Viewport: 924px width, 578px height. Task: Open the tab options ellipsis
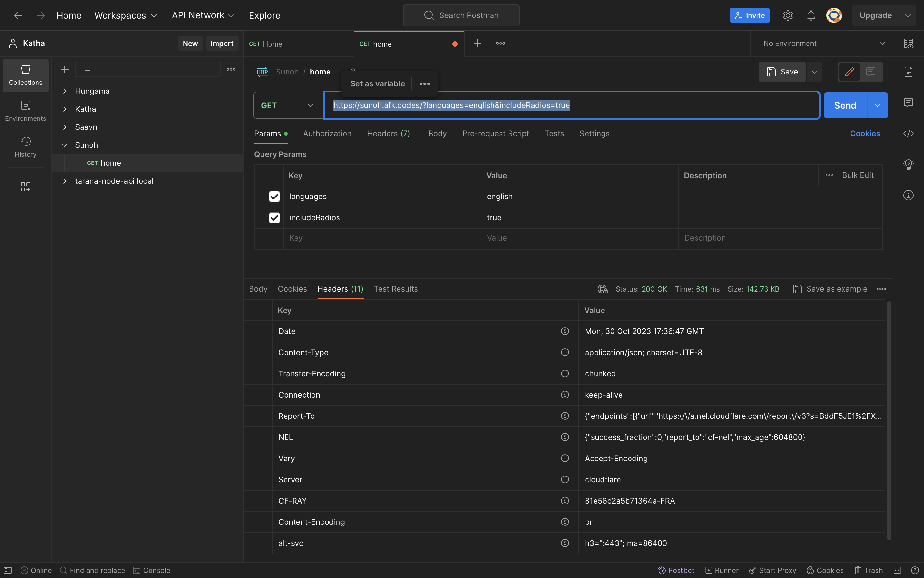(x=501, y=43)
